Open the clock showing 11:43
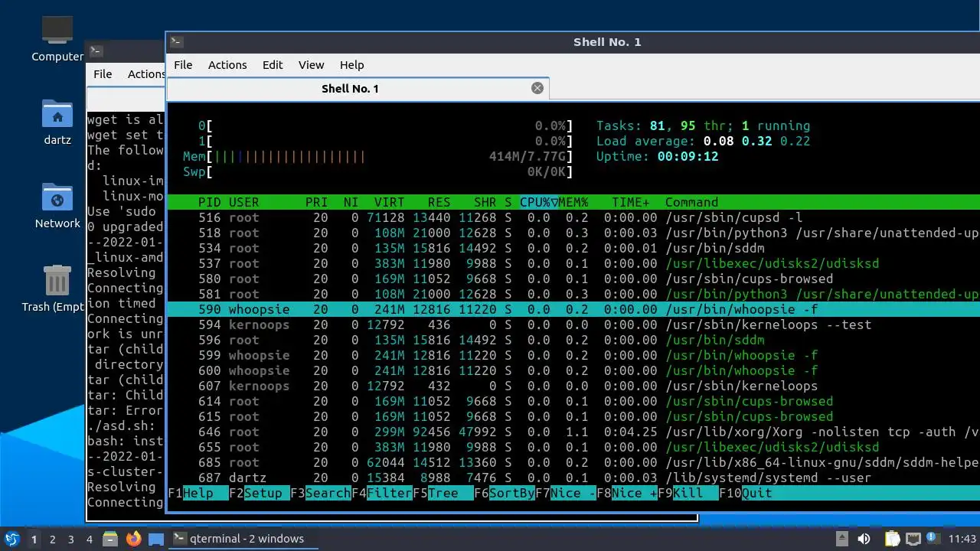Screen dimensions: 980x551 point(962,539)
